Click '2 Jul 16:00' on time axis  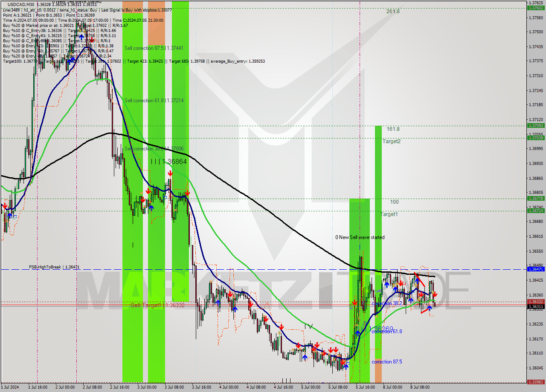coord(120,387)
